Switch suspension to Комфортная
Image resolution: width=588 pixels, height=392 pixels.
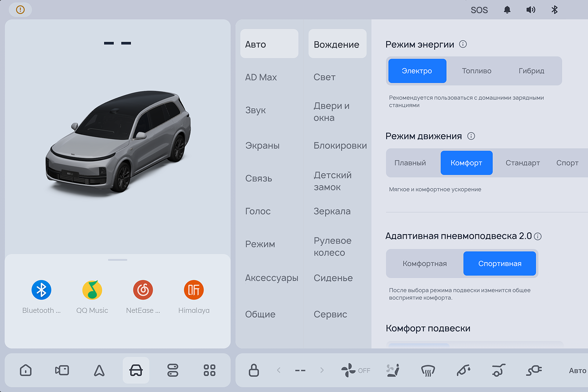[x=425, y=264]
